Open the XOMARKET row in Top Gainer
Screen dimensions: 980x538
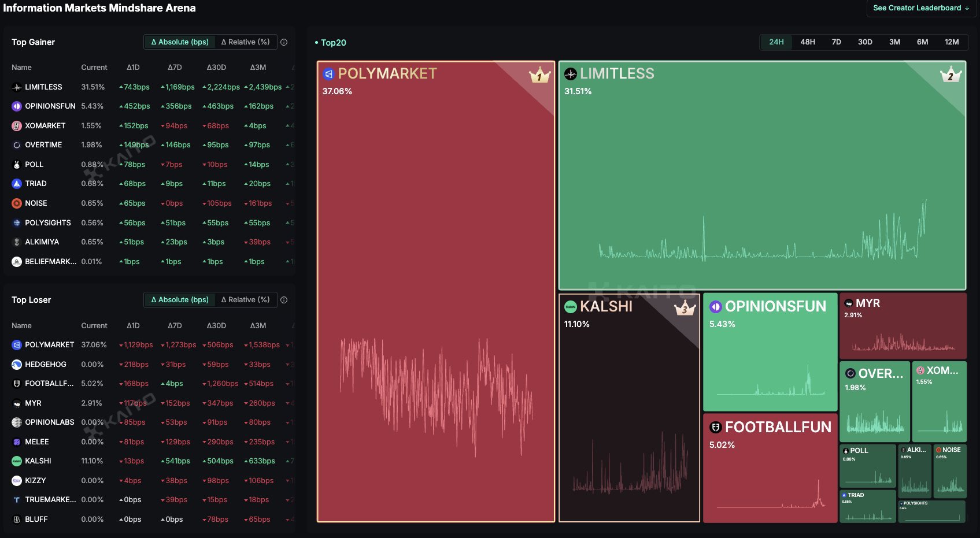45,126
